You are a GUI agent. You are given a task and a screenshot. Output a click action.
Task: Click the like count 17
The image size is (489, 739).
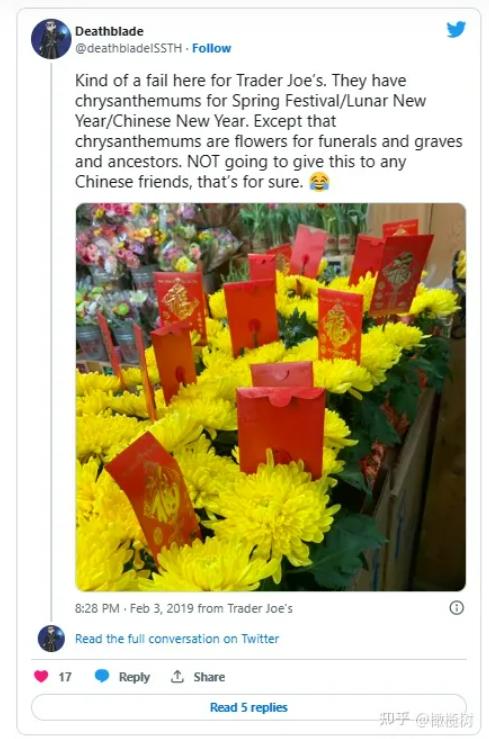[65, 677]
